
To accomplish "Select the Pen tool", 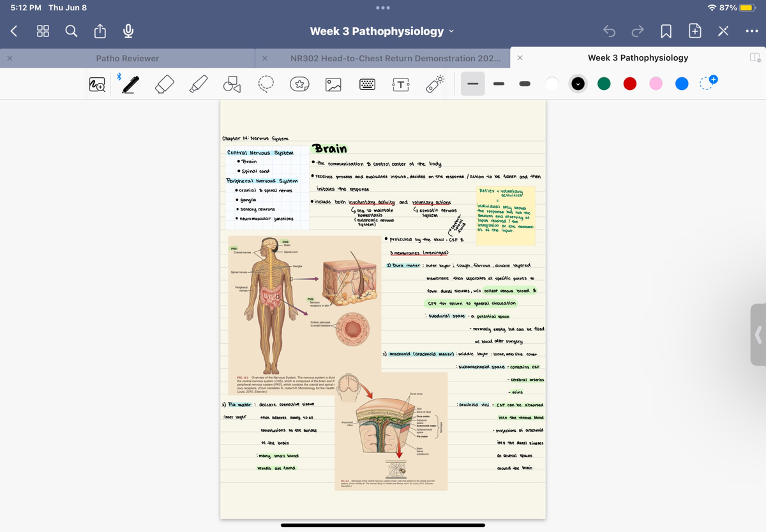I will point(131,84).
